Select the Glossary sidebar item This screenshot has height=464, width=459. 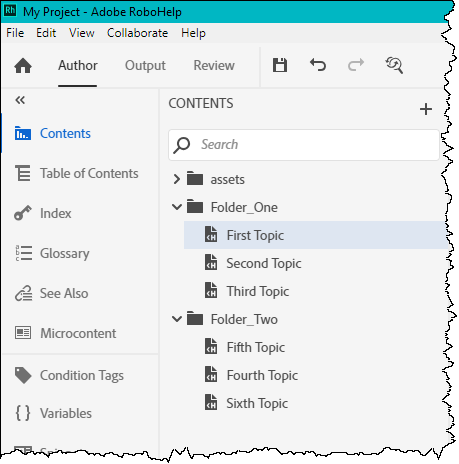pos(52,253)
